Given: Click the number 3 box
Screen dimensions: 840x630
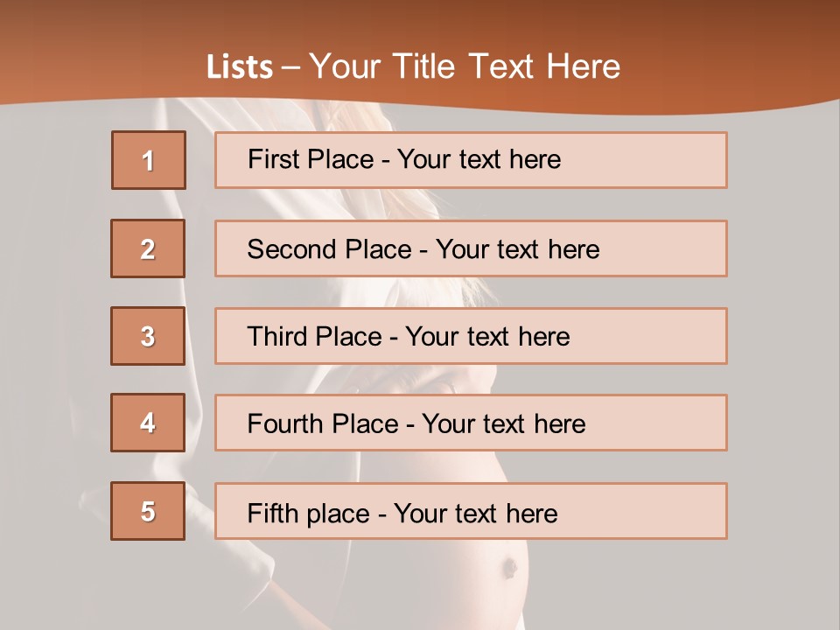Looking at the screenshot, I should [x=148, y=336].
